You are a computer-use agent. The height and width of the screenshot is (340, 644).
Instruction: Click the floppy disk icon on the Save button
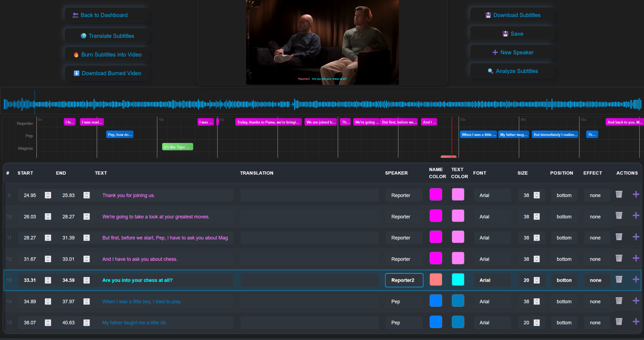[x=505, y=34]
